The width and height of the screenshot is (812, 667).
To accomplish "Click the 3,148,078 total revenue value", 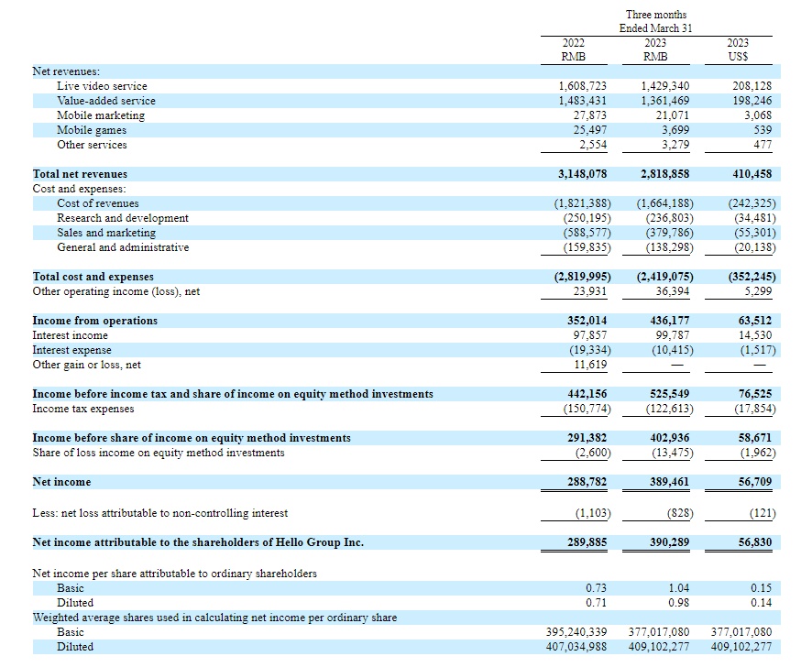I will (x=582, y=174).
